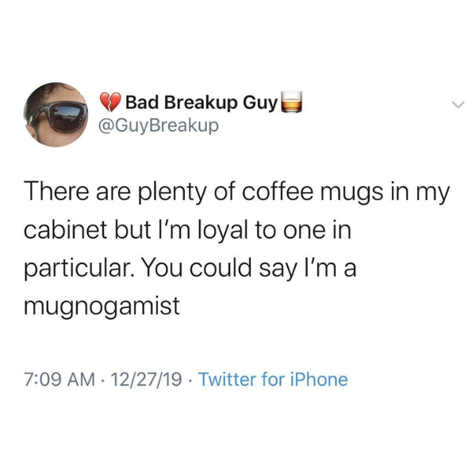Click the word could in the tweet
Viewport: 476px width, 476px height.
click(221, 267)
